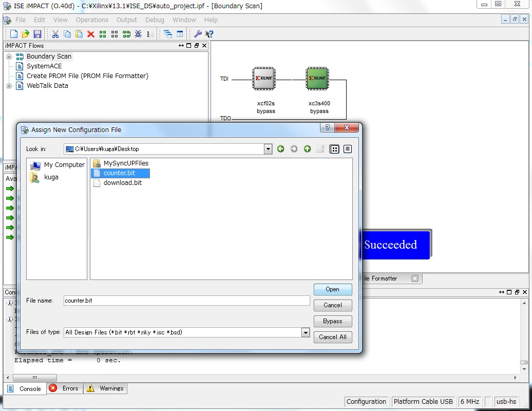Click the Cancel All button

pos(333,337)
